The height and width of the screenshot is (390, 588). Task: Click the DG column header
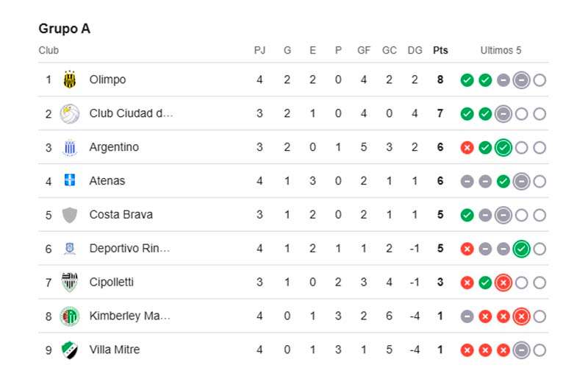click(415, 50)
